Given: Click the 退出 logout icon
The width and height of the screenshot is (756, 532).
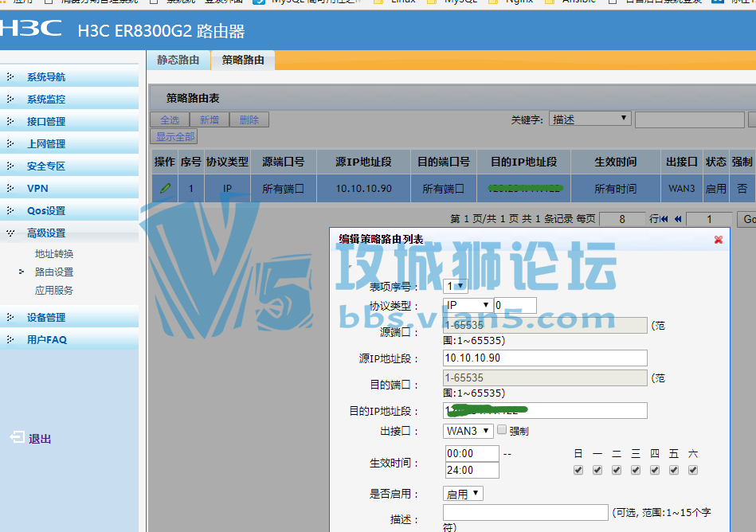Looking at the screenshot, I should tap(17, 437).
